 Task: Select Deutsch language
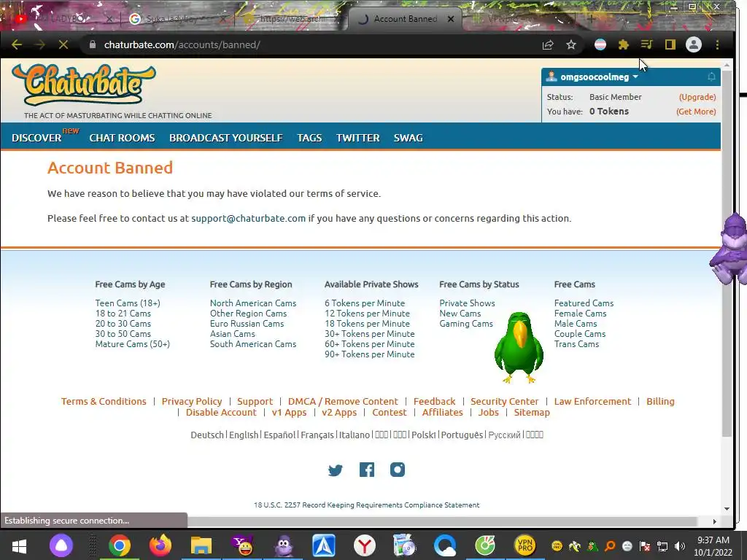[207, 435]
